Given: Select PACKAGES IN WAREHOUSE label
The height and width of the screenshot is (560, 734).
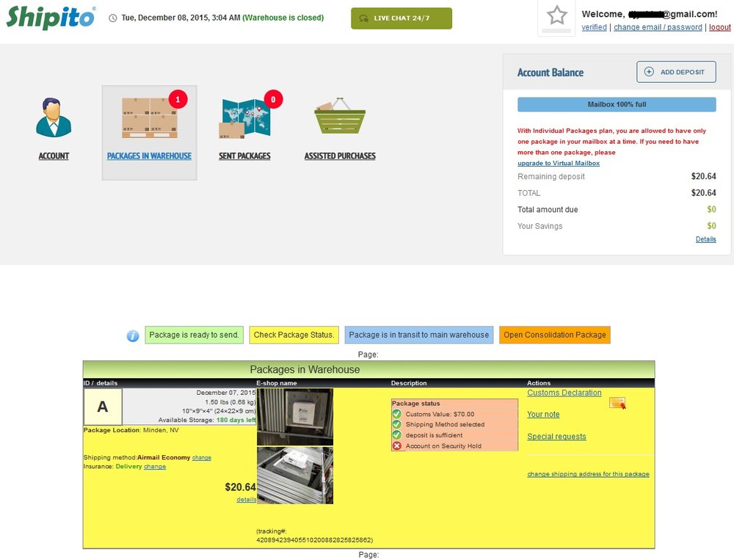Looking at the screenshot, I should (149, 156).
